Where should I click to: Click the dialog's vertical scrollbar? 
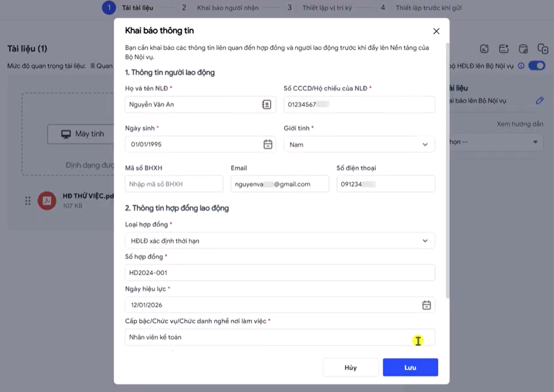448,171
